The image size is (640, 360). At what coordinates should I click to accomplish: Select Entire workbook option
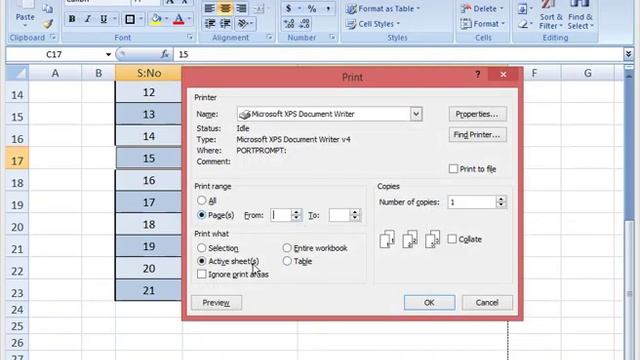287,248
